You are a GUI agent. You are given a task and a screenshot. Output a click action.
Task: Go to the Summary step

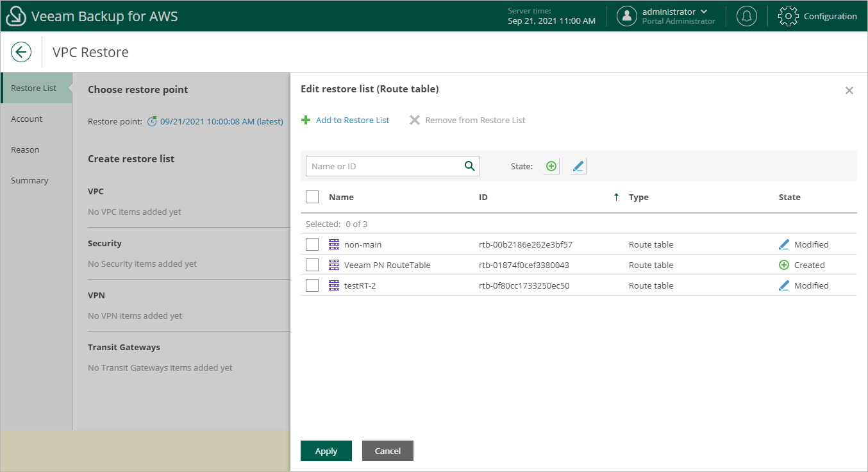[29, 180]
